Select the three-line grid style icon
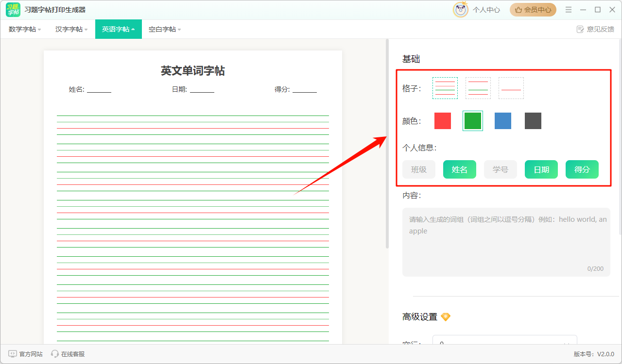 pos(478,88)
